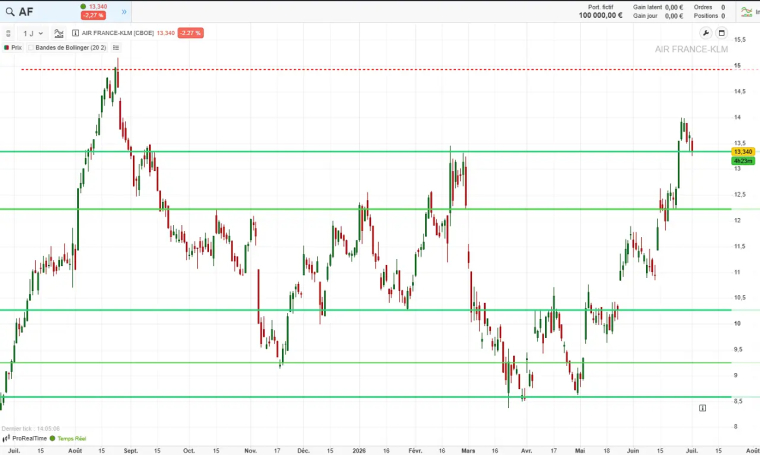This screenshot has width=760, height=455.
Task: Click the Gain latent 0,00 € value
Action: (x=674, y=7)
